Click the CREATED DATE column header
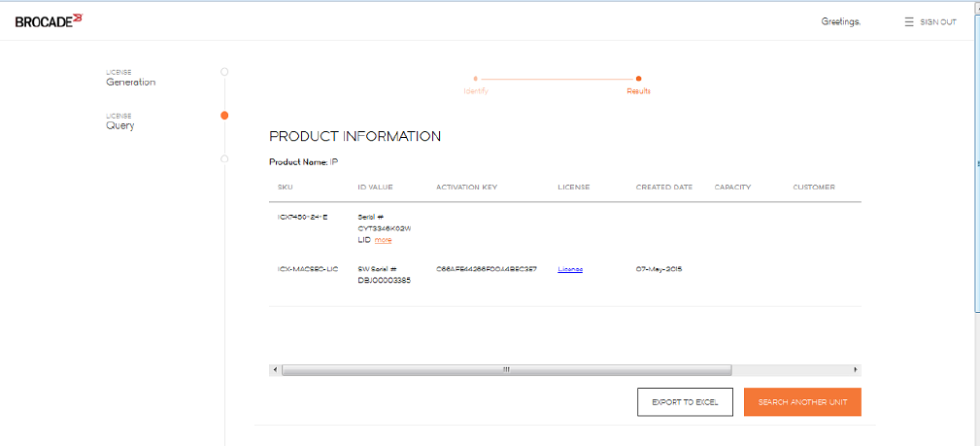The width and height of the screenshot is (980, 446). point(663,187)
